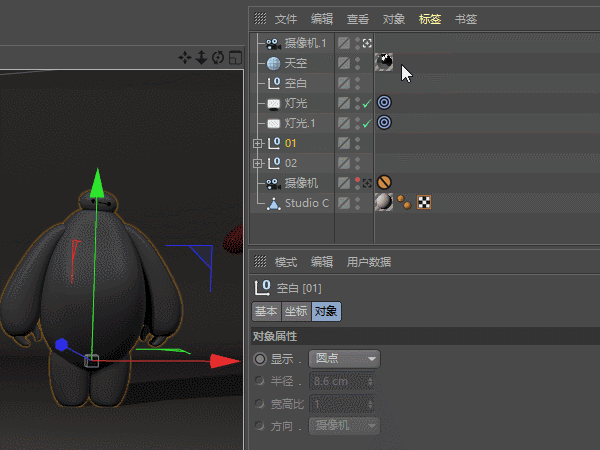The image size is (600, 450).
Task: Toggle the 灯光 enable checkmark
Action: pyautogui.click(x=367, y=104)
